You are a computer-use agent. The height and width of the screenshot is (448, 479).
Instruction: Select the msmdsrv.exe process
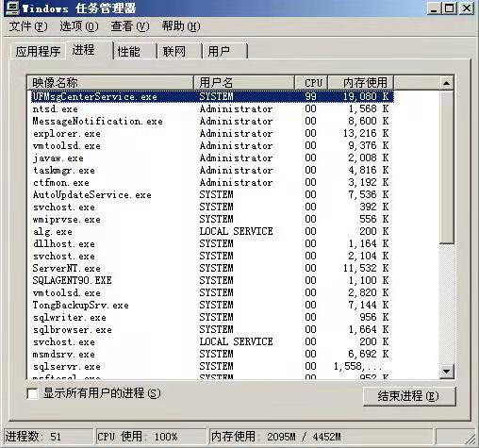point(210,354)
